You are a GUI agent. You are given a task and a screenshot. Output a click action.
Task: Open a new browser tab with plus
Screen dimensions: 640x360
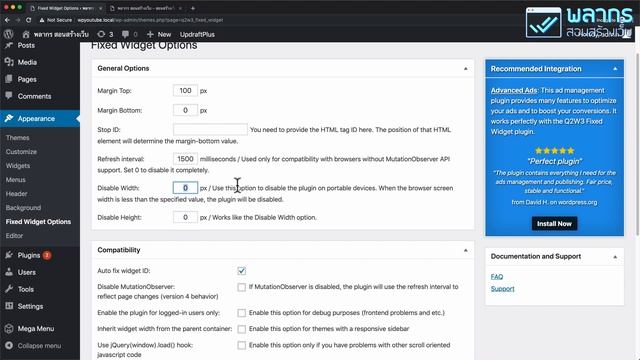point(193,8)
